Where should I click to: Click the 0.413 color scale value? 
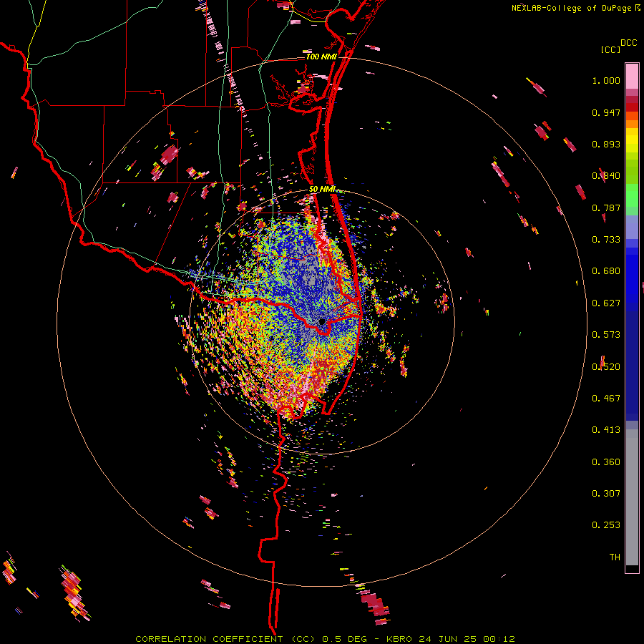pos(606,430)
